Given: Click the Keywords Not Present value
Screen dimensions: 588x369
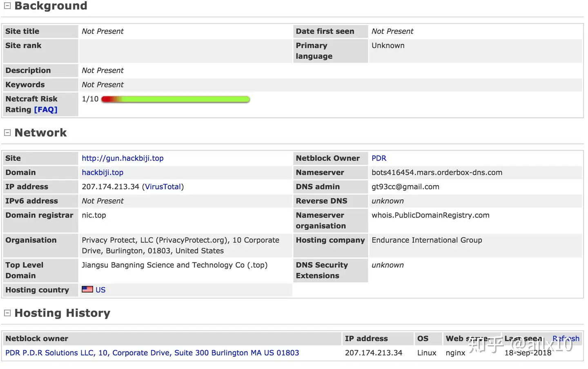Looking at the screenshot, I should (x=102, y=85).
